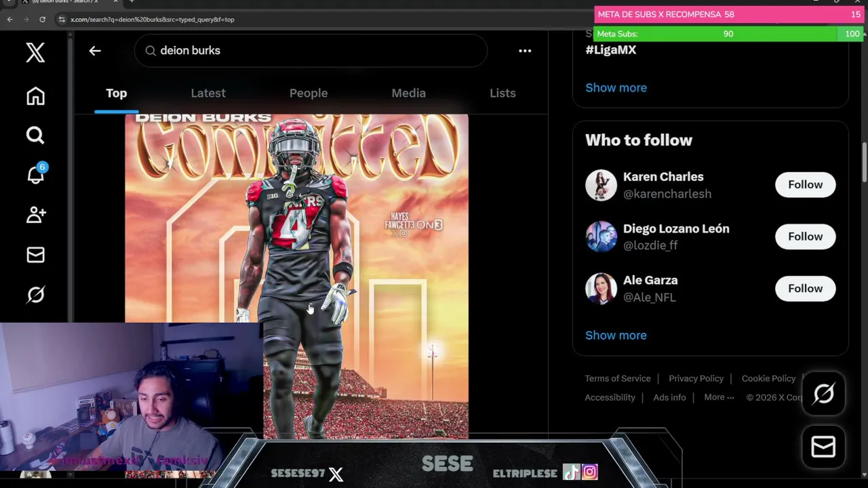Switch to the Latest tab
Viewport: 868px width, 488px height.
point(208,93)
